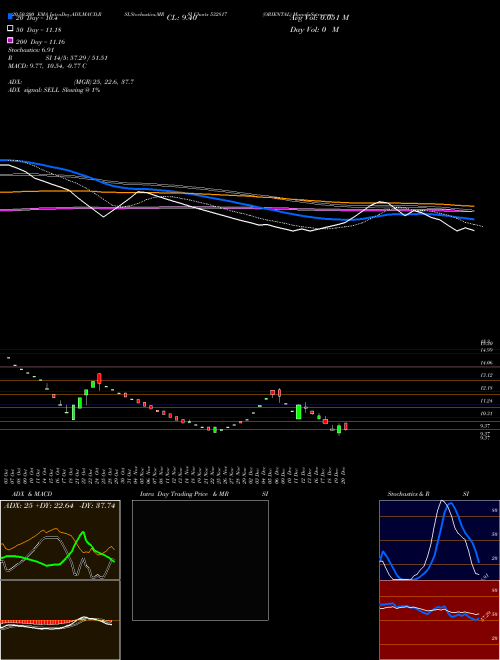Screen dimensions: 500x660
Task: Click the 'SI 14/5: 37.29 / 51.51' value
Action: point(77,58)
